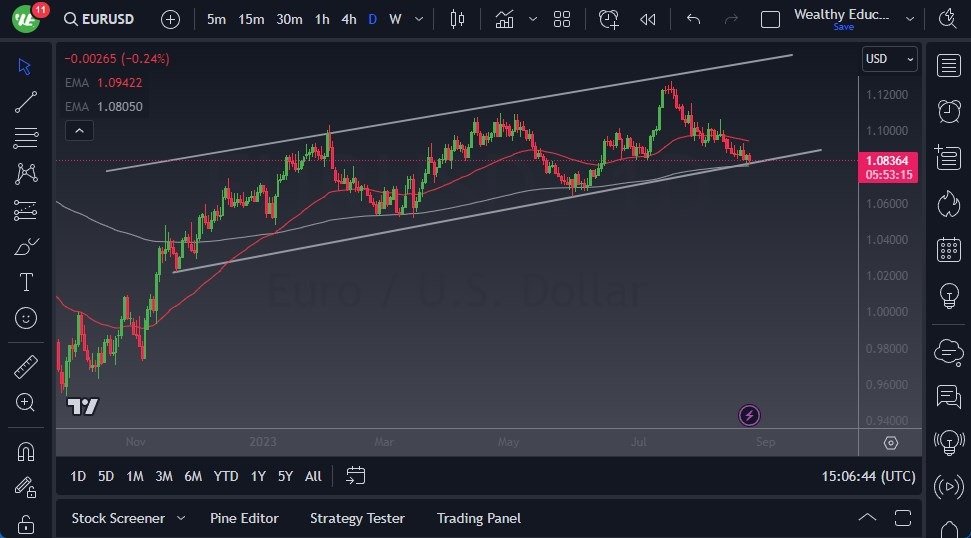The width and height of the screenshot is (971, 538).
Task: Open the calendar icon in right sidebar
Action: 948,250
